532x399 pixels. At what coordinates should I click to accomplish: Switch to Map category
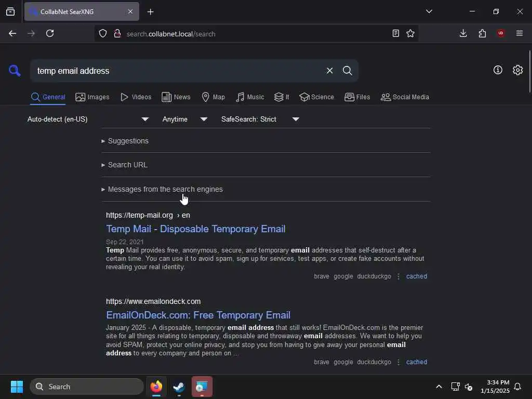click(x=213, y=97)
